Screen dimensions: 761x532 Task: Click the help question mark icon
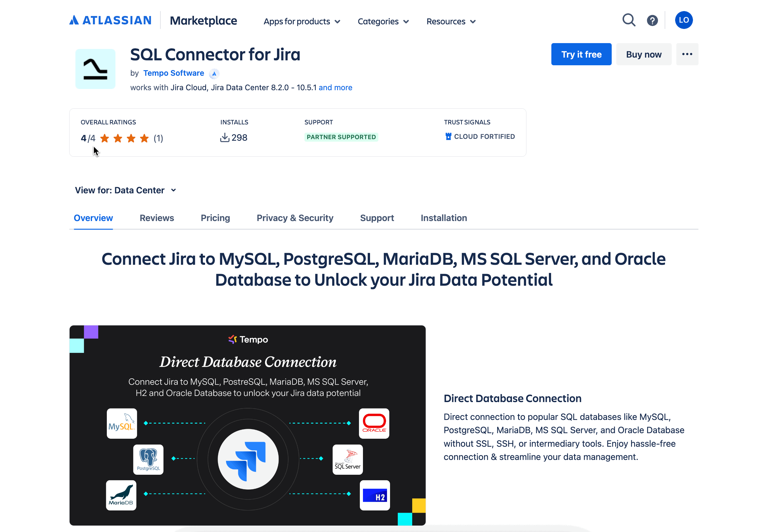[652, 20]
